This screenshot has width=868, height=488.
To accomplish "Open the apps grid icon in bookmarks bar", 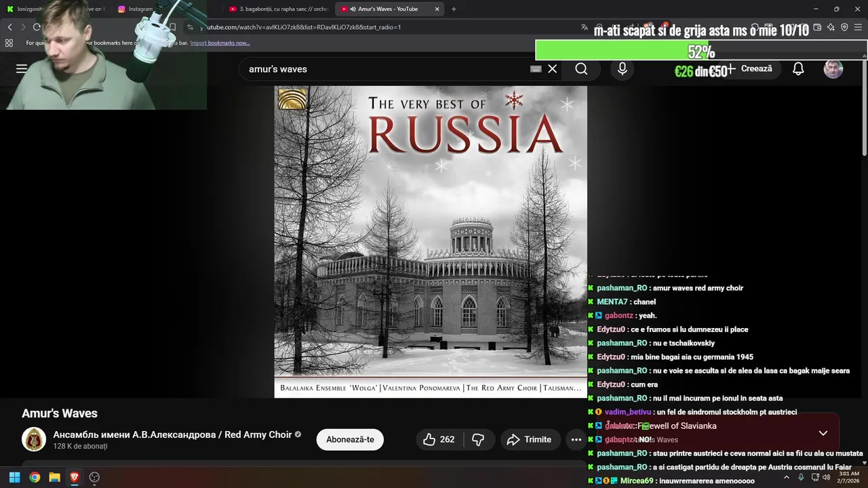I will click(x=9, y=43).
